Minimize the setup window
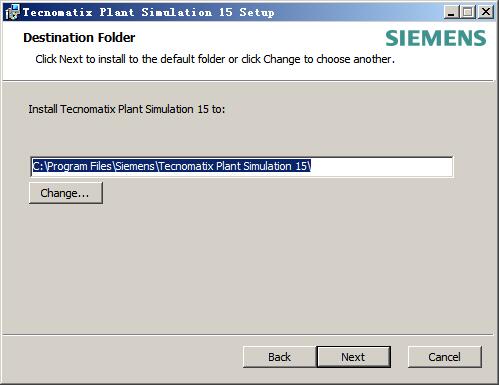Viewport: 499px width, 385px height. coord(451,12)
